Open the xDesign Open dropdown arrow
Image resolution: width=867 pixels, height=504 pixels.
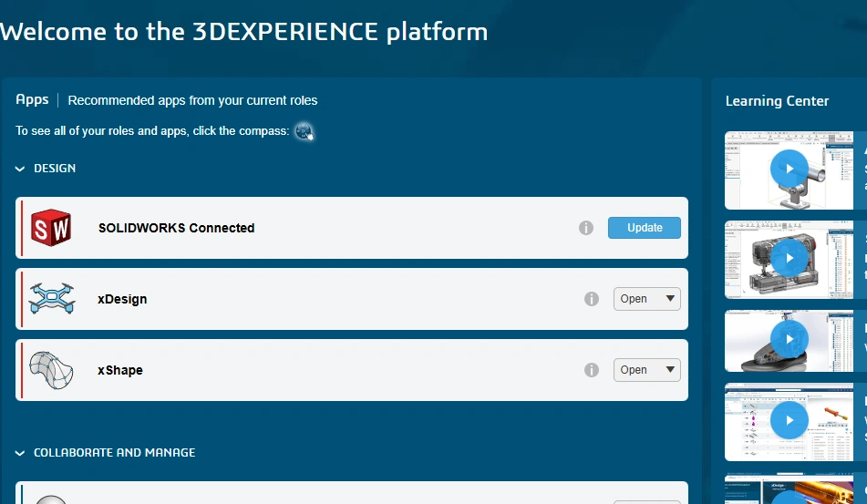point(670,299)
